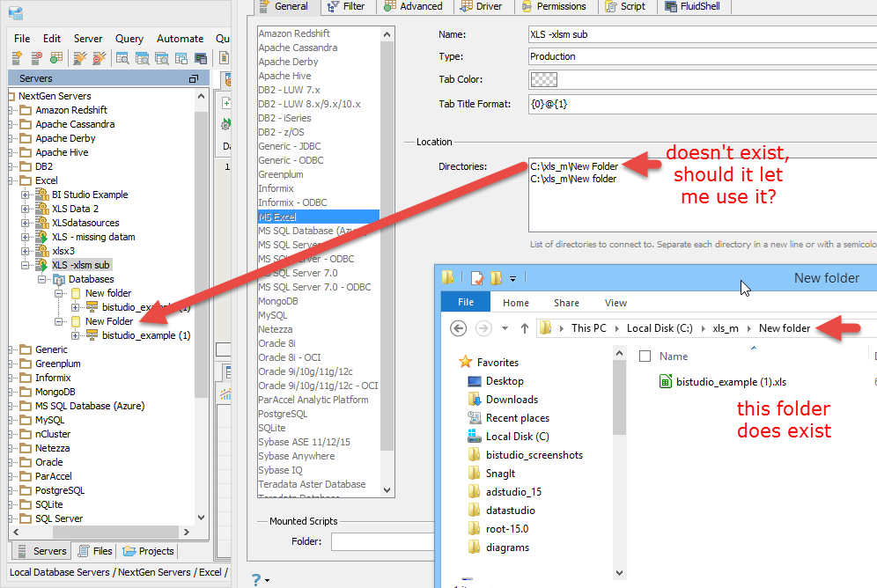The width and height of the screenshot is (877, 588).
Task: Click the Name column header in Explorer
Action: 674,356
